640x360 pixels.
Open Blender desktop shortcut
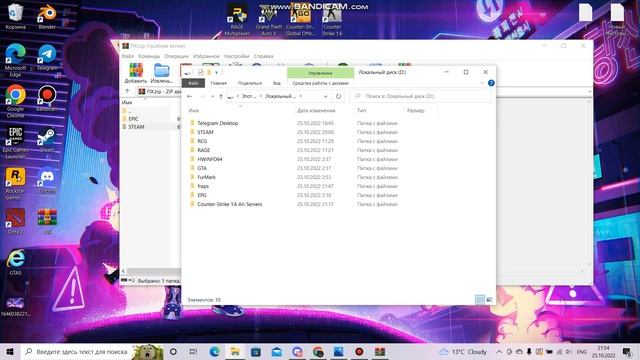(47, 17)
